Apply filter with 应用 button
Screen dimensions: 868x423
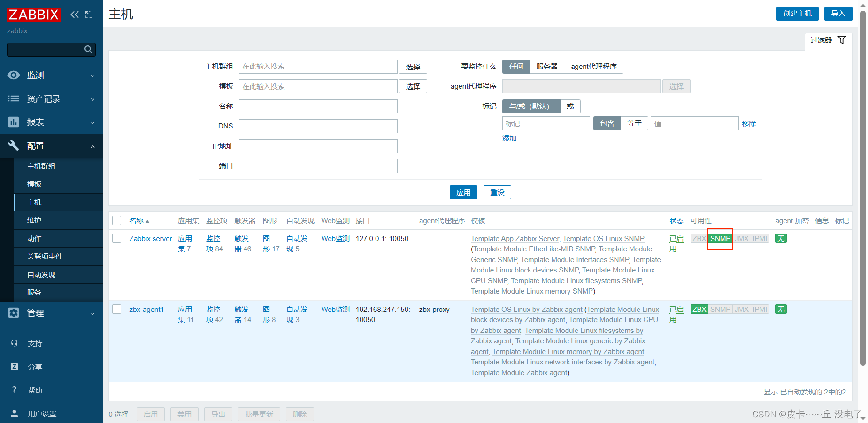[463, 192]
